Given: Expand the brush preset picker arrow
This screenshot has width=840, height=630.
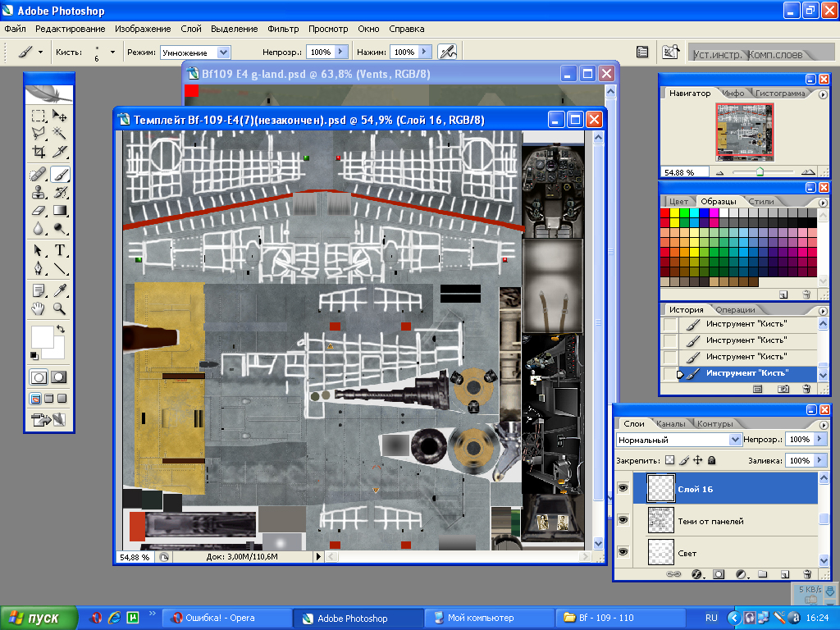Looking at the screenshot, I should (x=112, y=52).
